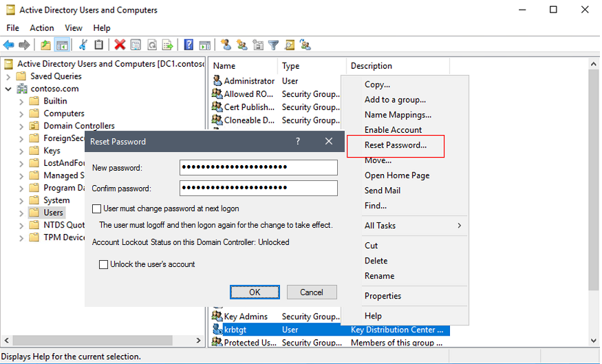Select Name Mappings... context menu entry
Screen dimensions: 602x364
click(x=398, y=115)
